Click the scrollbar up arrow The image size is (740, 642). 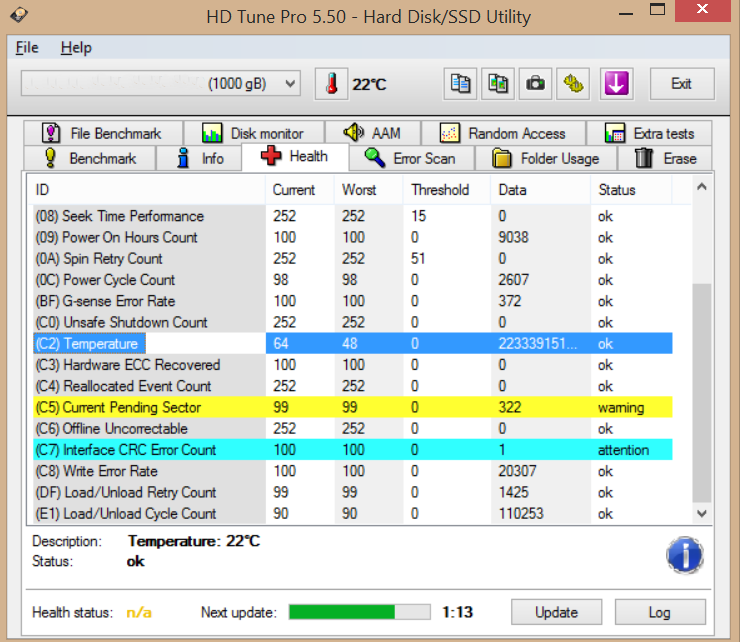[x=702, y=187]
